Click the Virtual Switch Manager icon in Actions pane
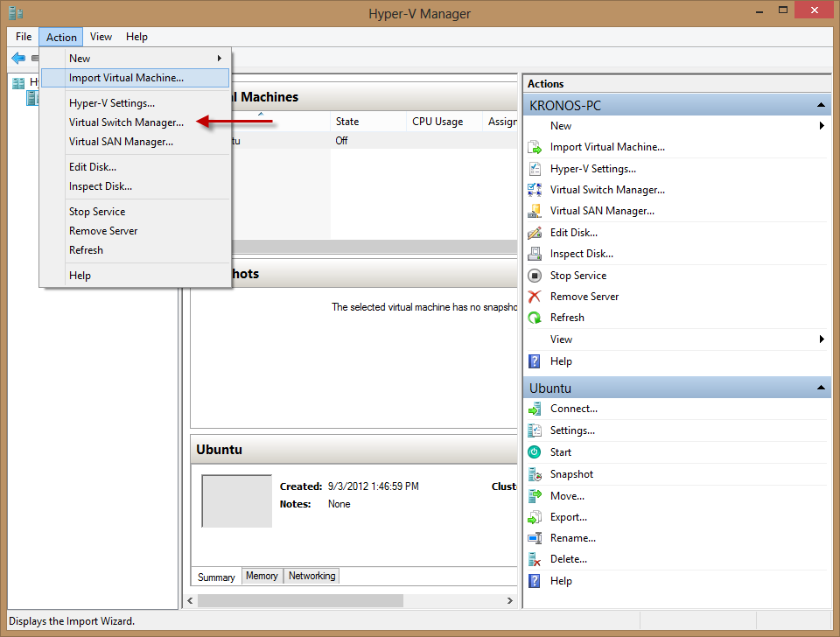The image size is (840, 637). 535,190
